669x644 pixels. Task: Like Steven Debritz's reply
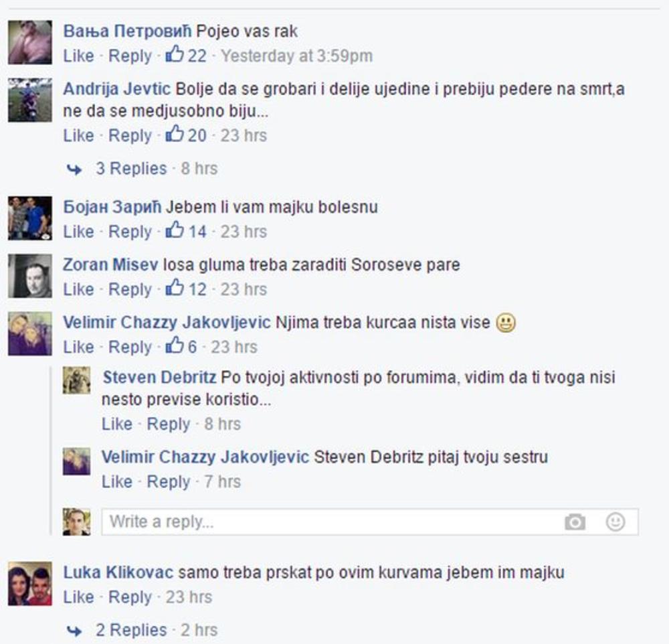tap(117, 424)
